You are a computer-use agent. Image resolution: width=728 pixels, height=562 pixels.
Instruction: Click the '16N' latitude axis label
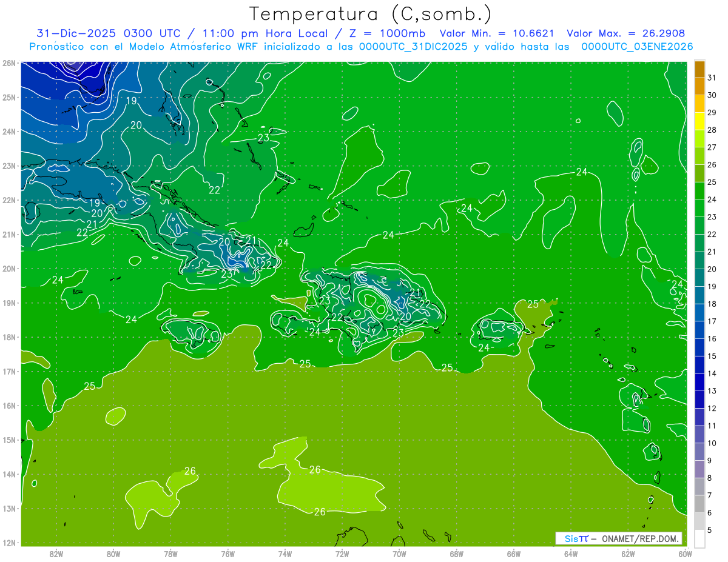[8, 406]
